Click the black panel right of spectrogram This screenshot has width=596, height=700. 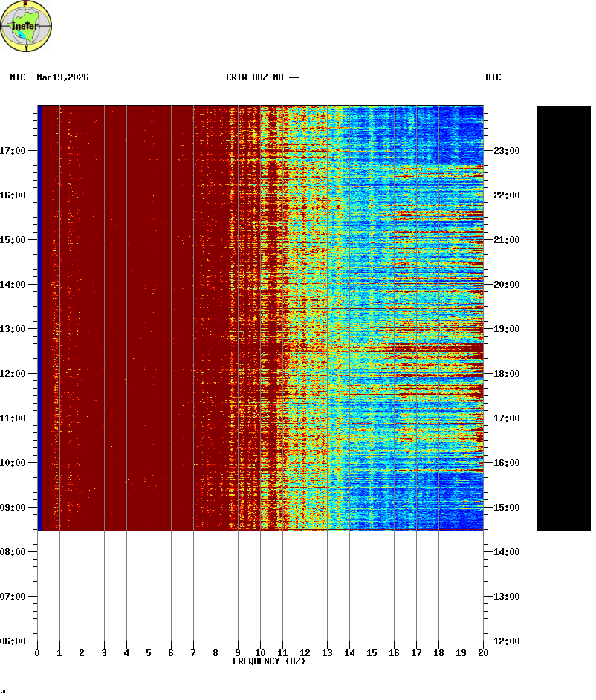(563, 318)
